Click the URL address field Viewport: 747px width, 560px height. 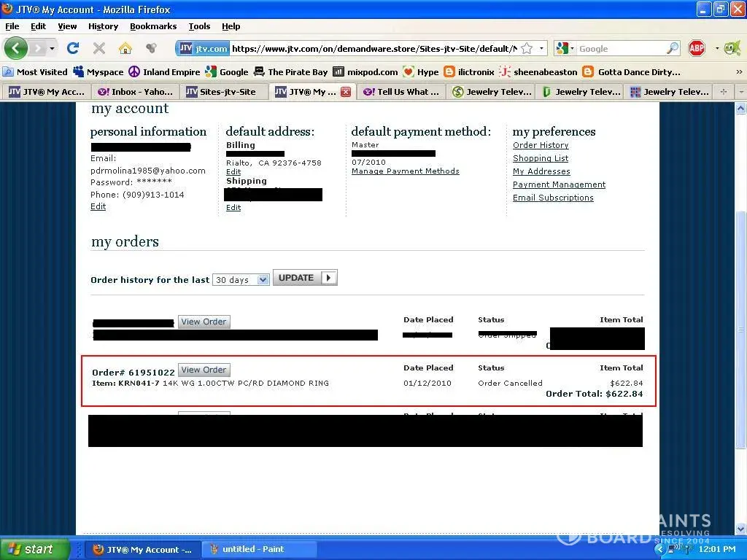pos(374,49)
